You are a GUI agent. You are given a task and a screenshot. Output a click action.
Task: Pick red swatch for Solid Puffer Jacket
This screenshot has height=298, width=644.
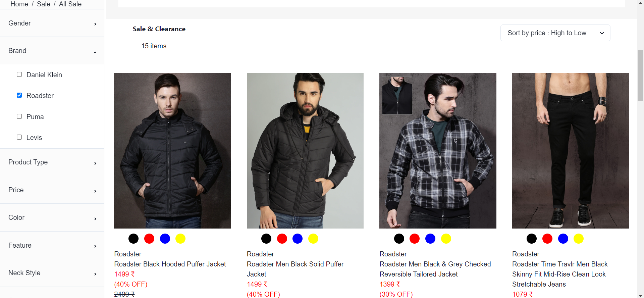click(282, 239)
